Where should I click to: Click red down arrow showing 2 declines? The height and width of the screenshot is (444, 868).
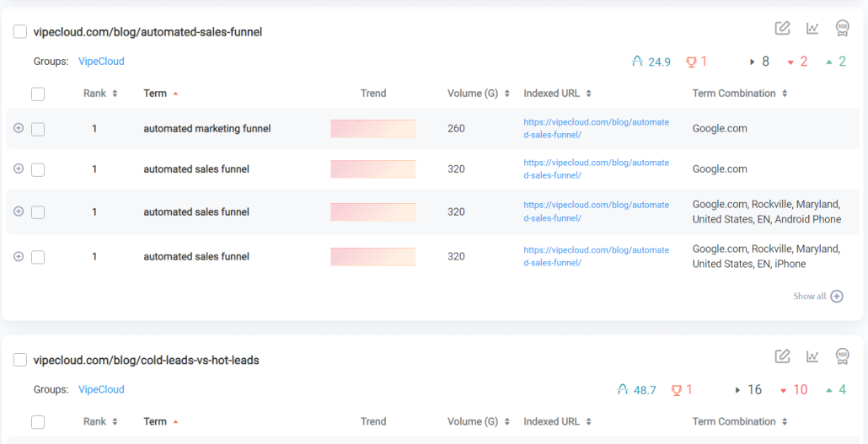(791, 62)
